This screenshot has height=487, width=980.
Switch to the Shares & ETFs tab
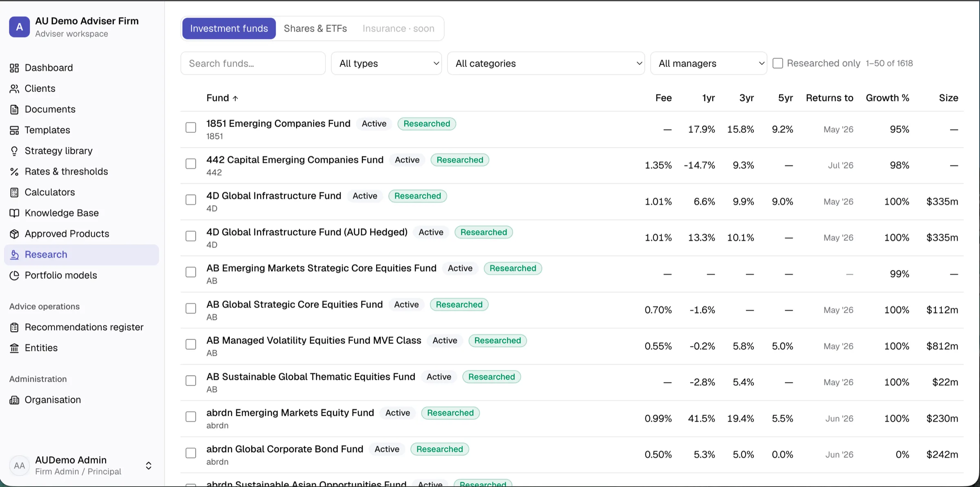click(315, 29)
